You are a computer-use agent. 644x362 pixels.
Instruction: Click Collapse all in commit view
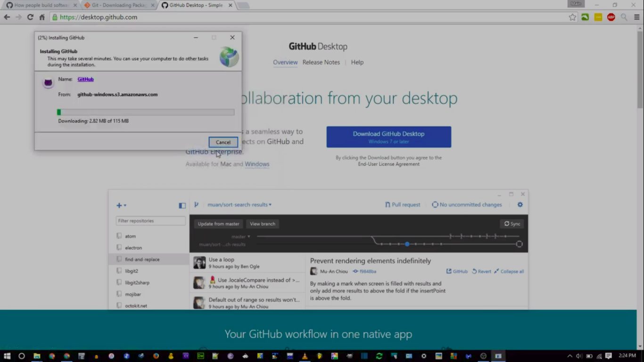509,271
